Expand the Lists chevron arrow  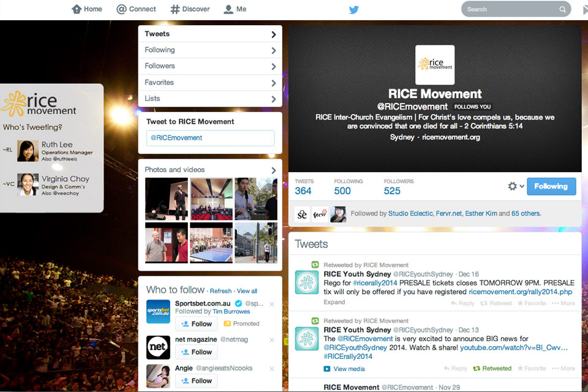274,99
